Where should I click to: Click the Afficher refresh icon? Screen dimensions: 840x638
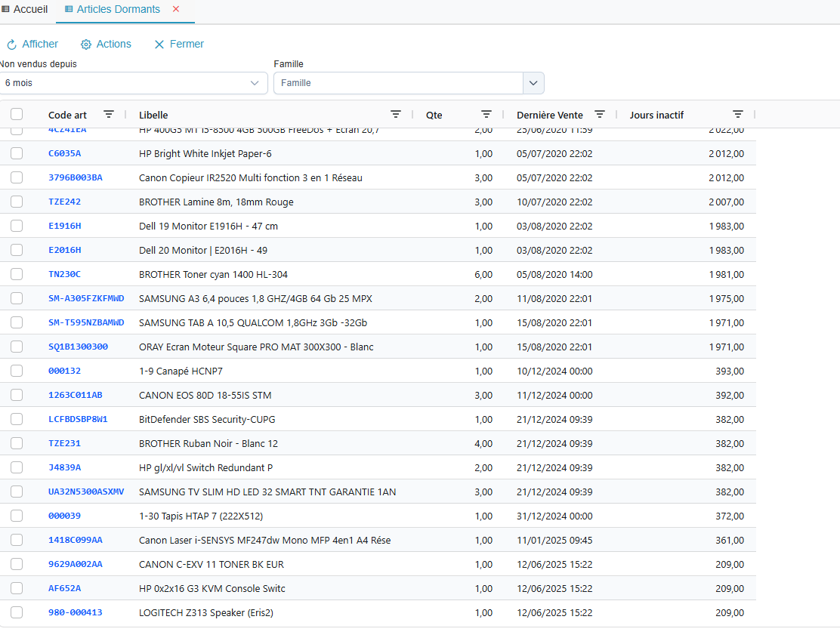coord(11,45)
